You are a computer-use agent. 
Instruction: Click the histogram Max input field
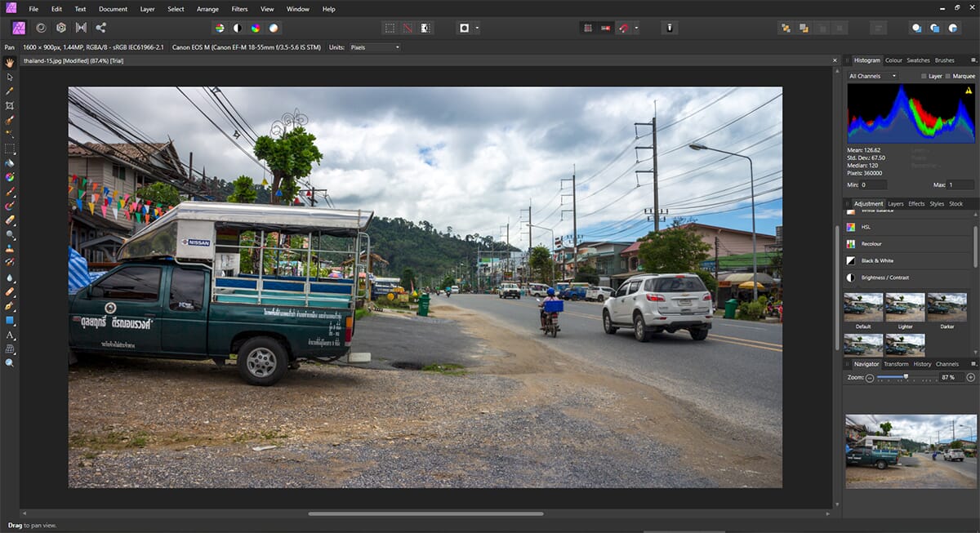pyautogui.click(x=960, y=185)
